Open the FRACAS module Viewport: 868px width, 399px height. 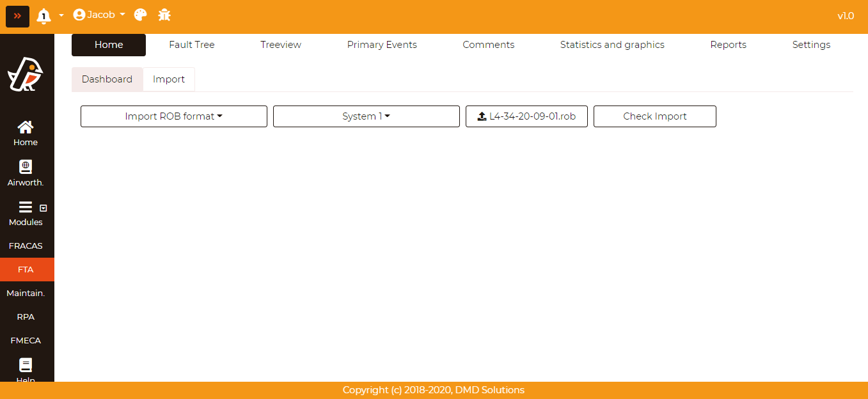pos(26,246)
